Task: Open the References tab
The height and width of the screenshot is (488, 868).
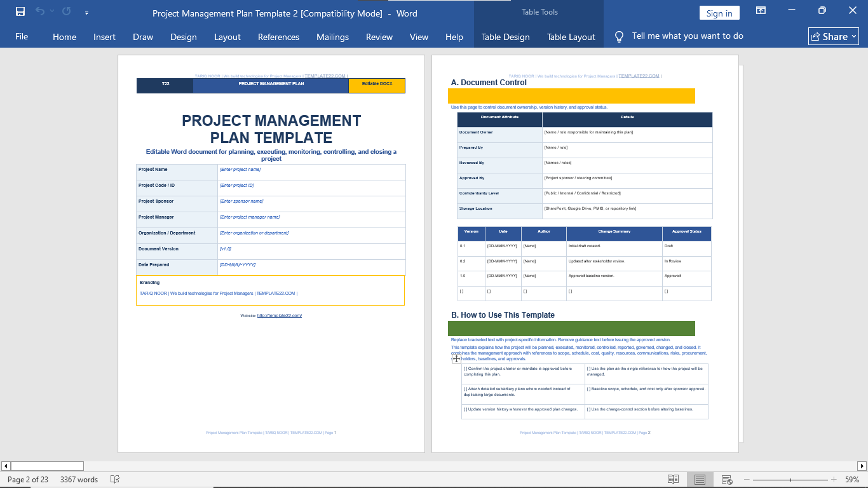Action: coord(278,37)
